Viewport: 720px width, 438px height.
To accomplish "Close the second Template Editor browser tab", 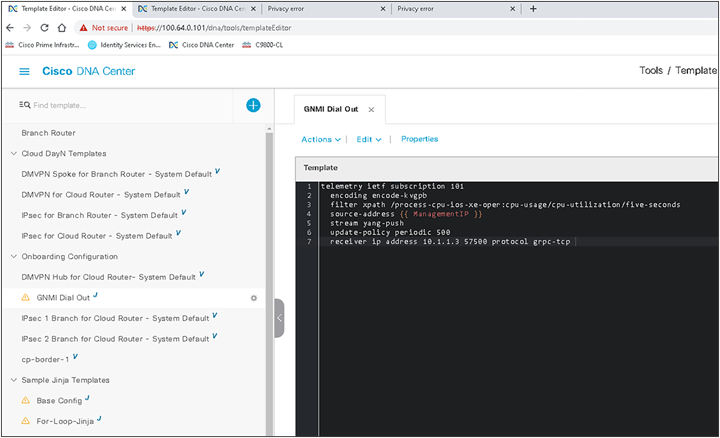I will [253, 9].
